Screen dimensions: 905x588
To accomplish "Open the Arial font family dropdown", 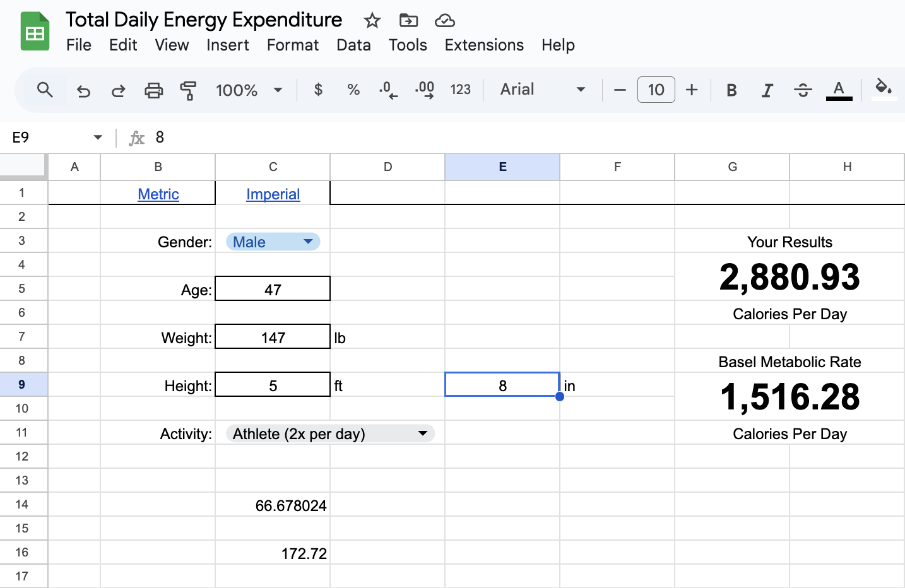I will (x=543, y=90).
